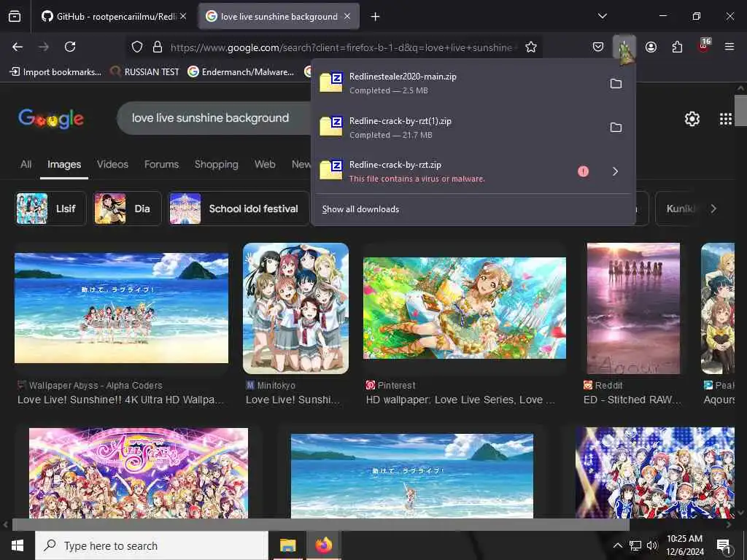Select the Images tab
Viewport: 747px width, 560px height.
tap(64, 164)
